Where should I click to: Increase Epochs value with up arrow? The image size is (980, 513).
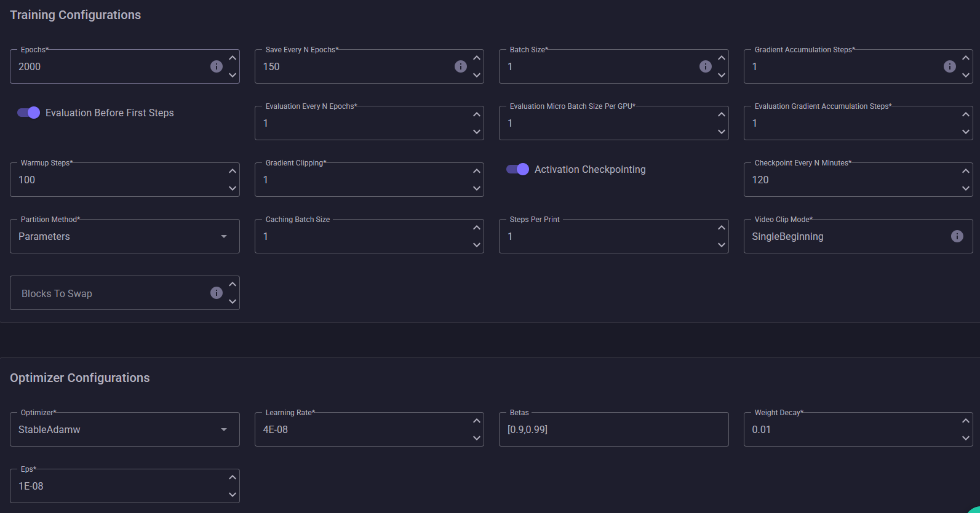click(x=233, y=58)
